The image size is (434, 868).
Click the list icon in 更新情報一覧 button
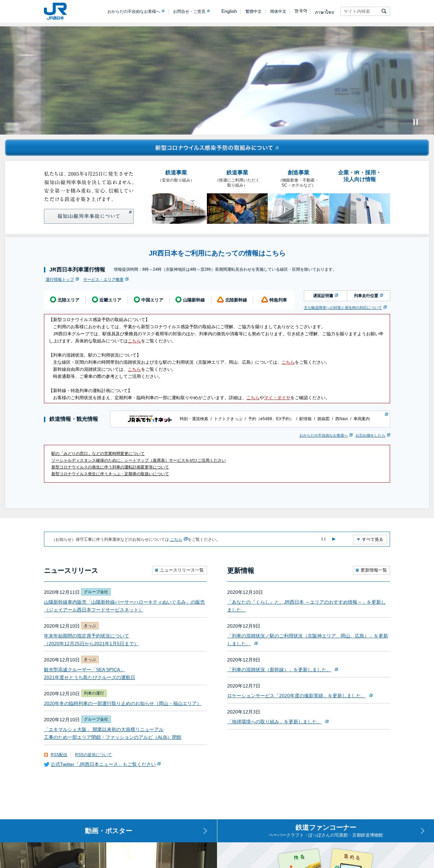coord(357,570)
